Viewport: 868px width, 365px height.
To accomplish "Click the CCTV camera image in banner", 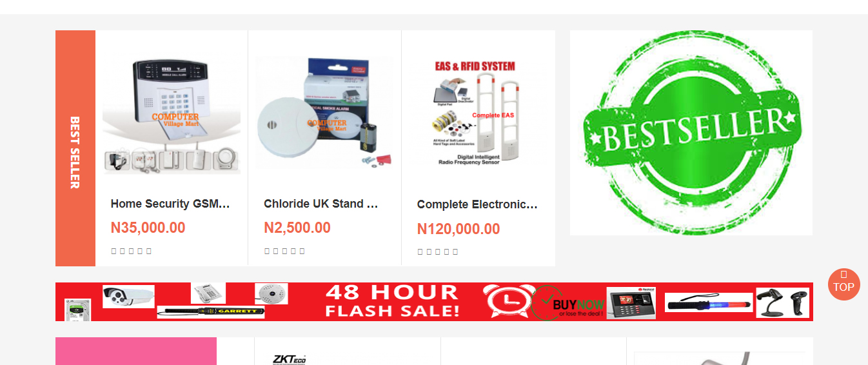I will click(129, 296).
